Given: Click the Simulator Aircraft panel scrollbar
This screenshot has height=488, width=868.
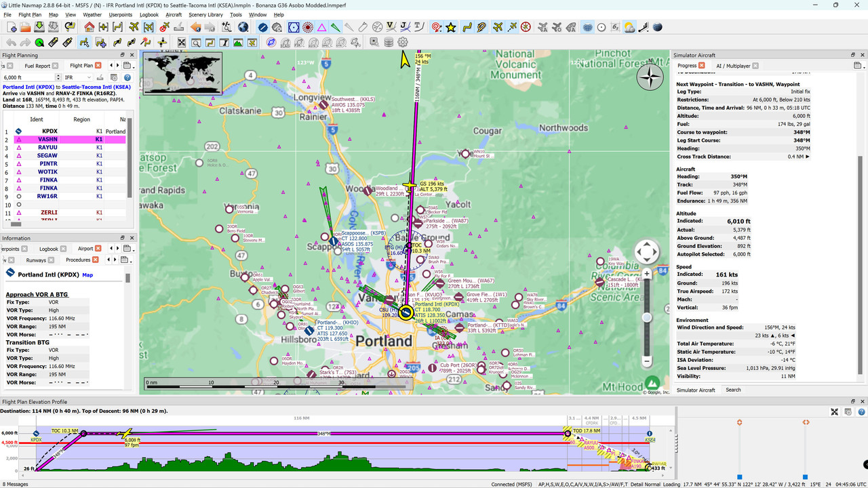Looking at the screenshot, I should (x=861, y=264).
